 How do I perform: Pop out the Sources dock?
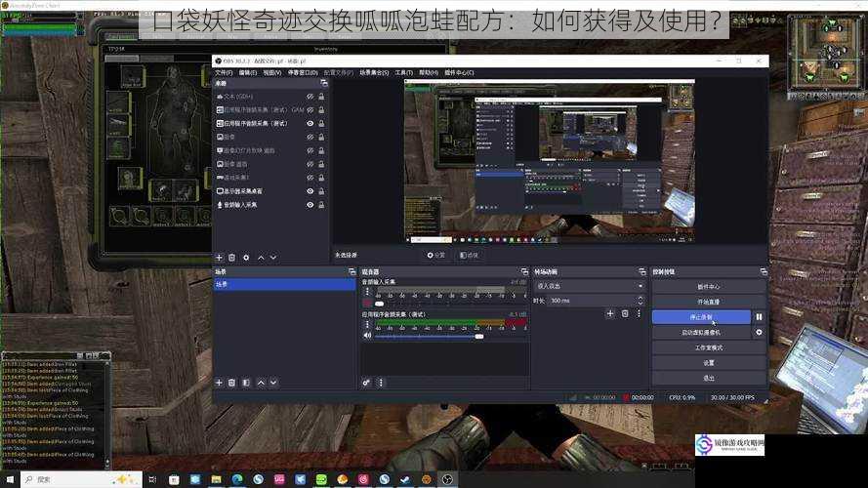coord(324,83)
